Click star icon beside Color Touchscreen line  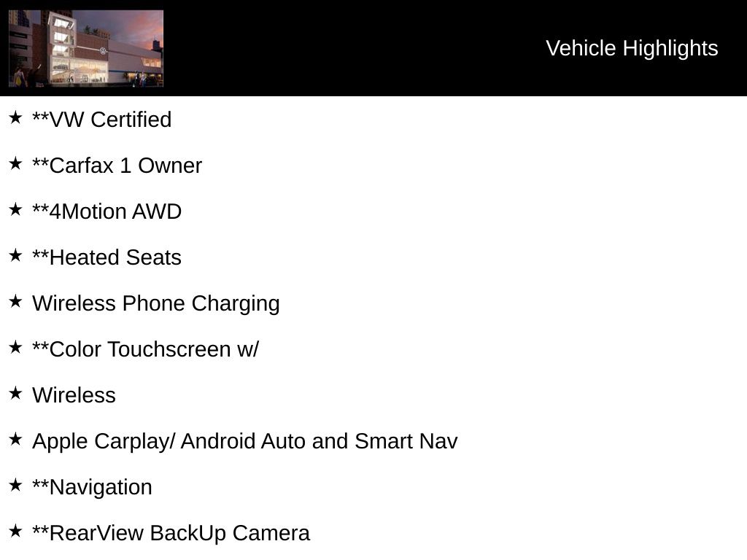[15, 347]
